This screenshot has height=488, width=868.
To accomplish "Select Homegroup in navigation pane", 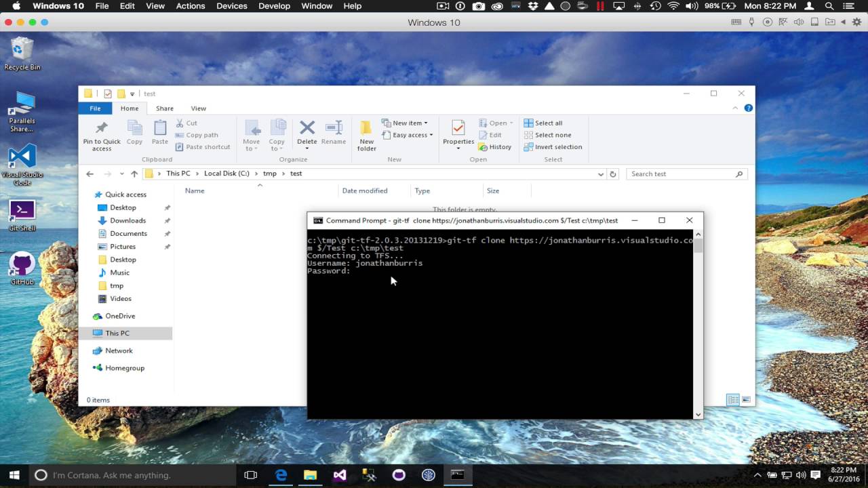I will [125, 368].
